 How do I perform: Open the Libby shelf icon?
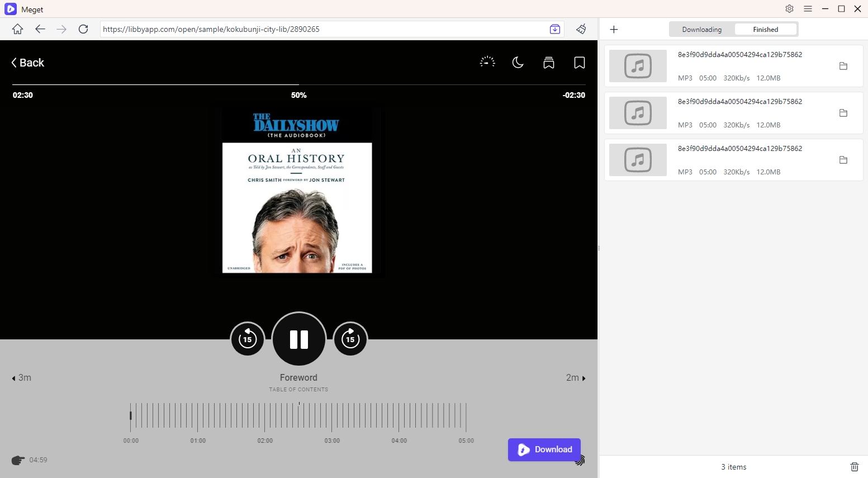coord(549,62)
